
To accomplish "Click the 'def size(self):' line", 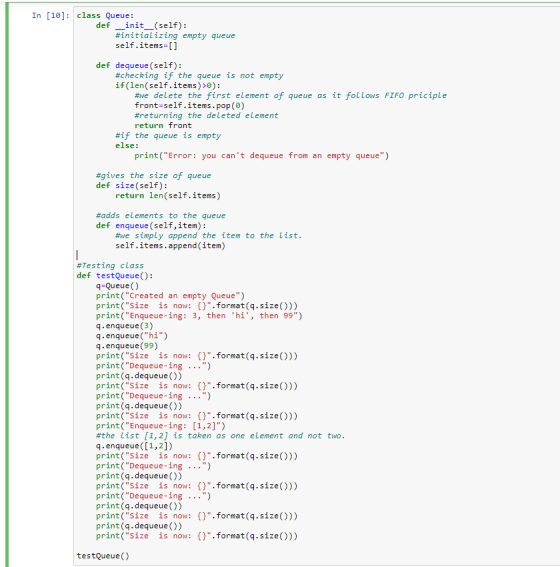I will (x=132, y=186).
